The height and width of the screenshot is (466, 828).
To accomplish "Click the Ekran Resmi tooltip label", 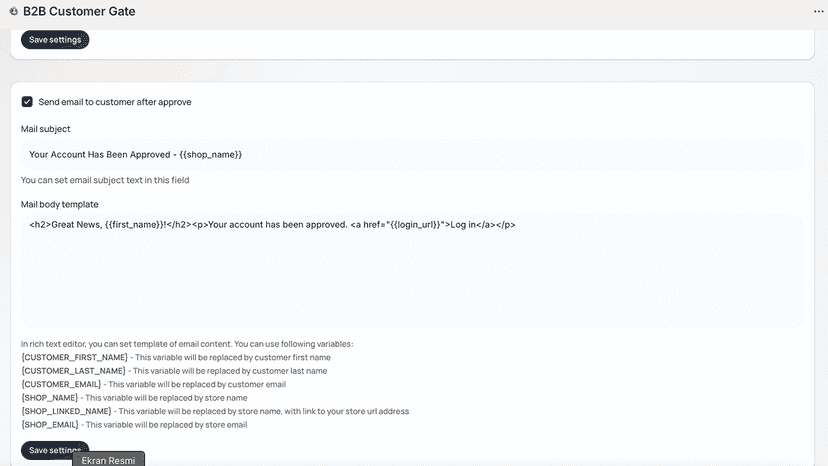I will click(x=108, y=460).
